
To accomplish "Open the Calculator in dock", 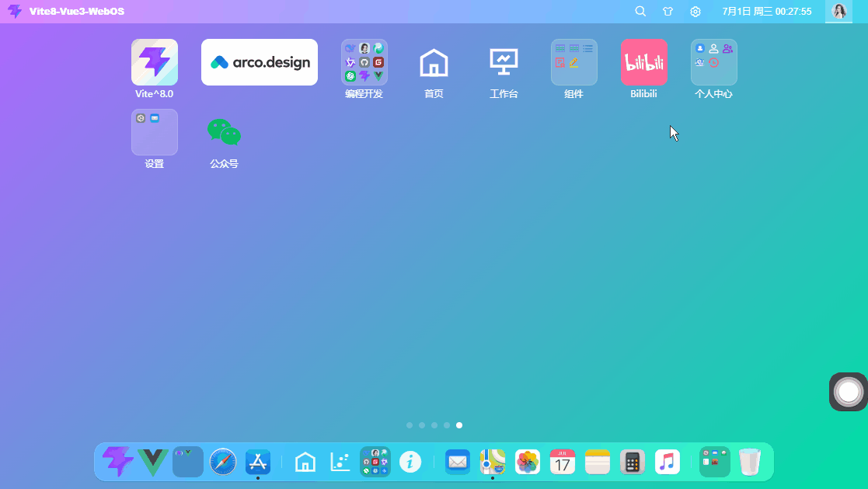I will (x=633, y=461).
